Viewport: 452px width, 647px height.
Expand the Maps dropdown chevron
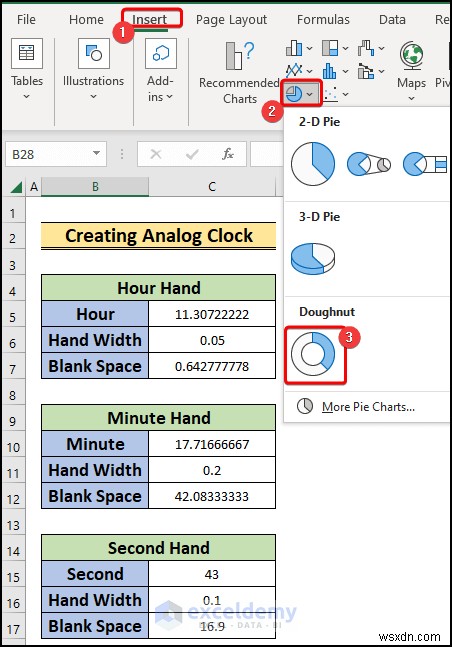(411, 98)
